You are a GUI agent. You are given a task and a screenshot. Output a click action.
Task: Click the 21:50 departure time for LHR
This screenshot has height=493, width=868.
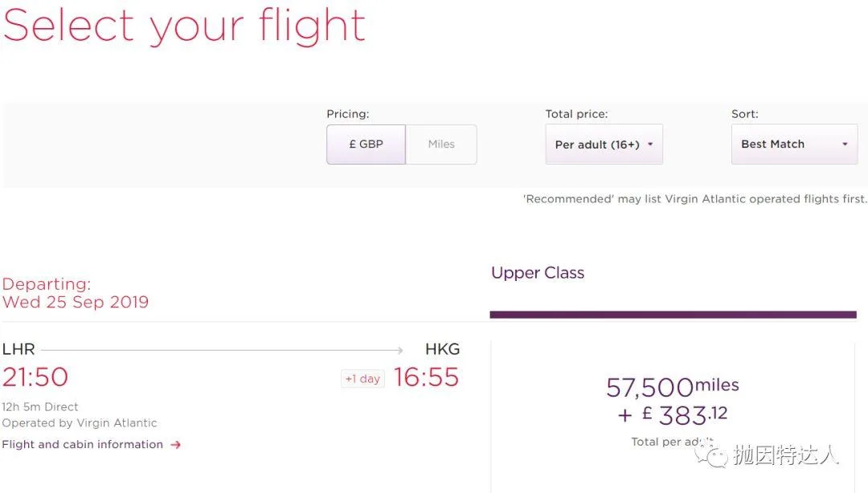36,377
